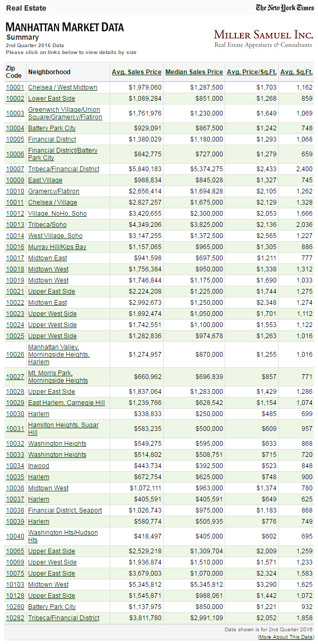
Task: Open Greenwich Village/Union Square/Gramercy/Flatiron link
Action: click(64, 113)
